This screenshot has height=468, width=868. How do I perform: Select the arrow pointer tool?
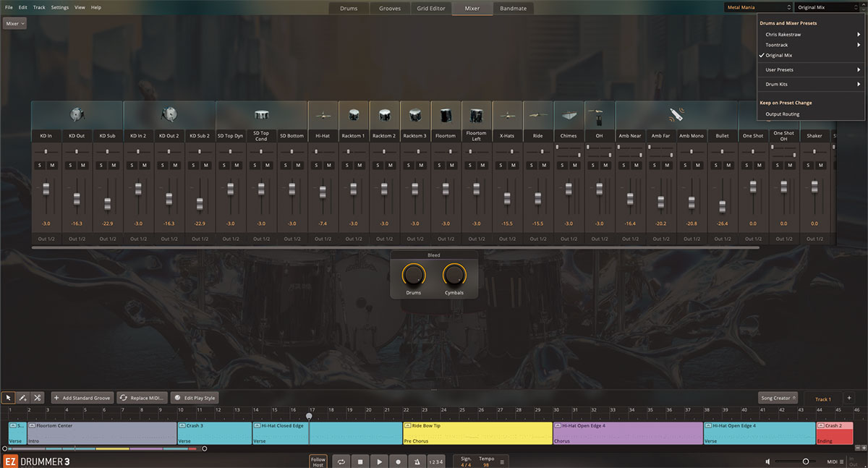coord(9,398)
